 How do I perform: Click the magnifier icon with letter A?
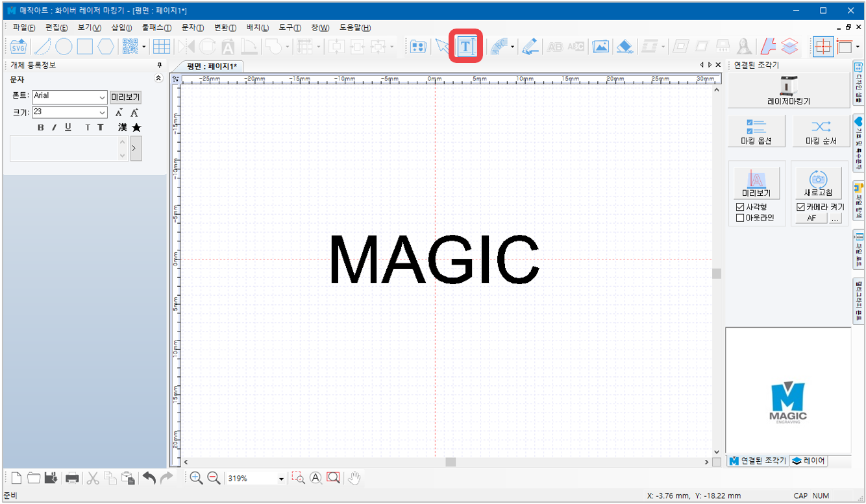point(316,478)
